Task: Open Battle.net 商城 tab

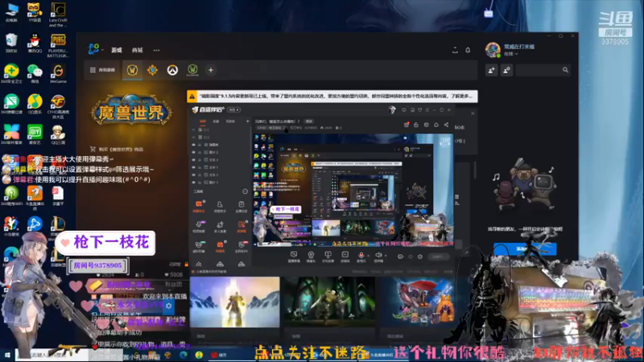Action: click(137, 50)
